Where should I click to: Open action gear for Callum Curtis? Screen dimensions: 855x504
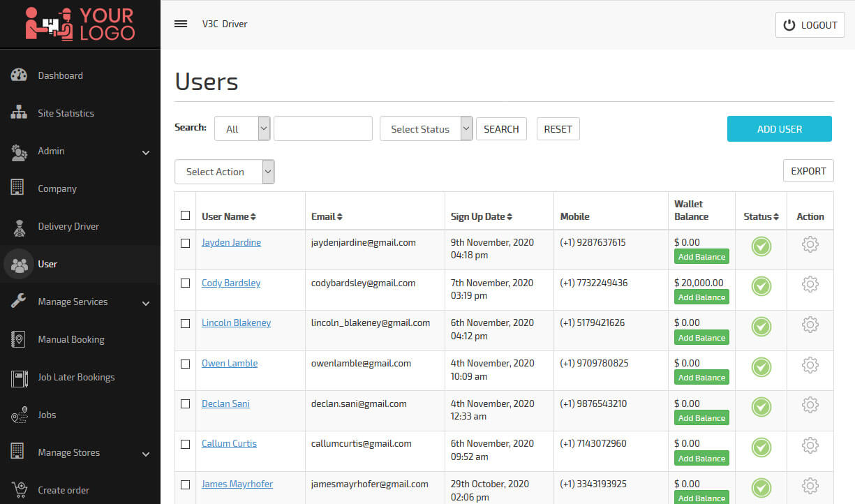810,445
